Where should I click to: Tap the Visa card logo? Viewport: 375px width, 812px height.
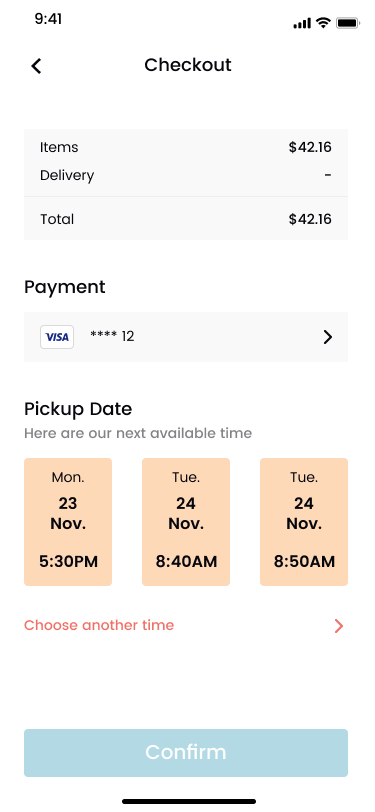coord(57,337)
